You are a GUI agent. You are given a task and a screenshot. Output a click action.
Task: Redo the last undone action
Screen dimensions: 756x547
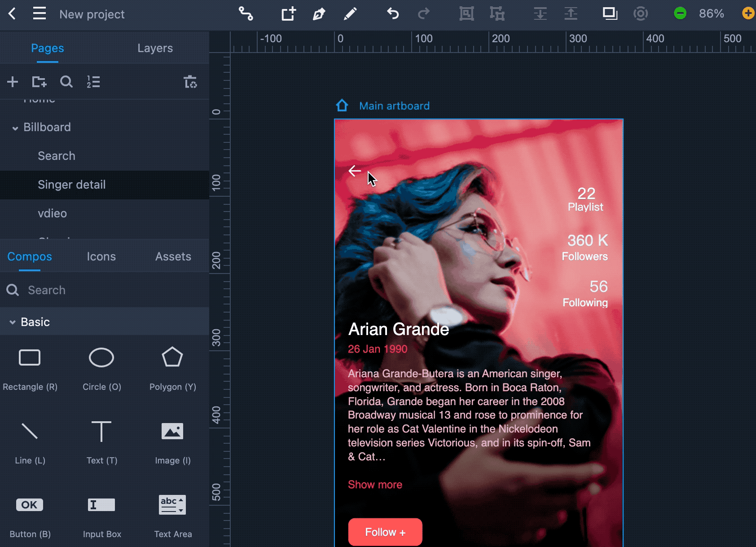[424, 13]
